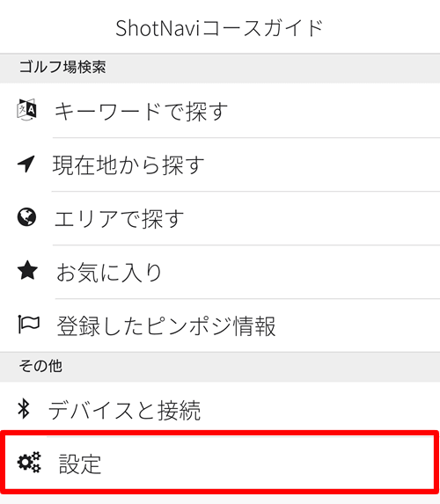Tap the location arrow icon
Image resolution: width=440 pixels, height=504 pixels.
(x=26, y=164)
